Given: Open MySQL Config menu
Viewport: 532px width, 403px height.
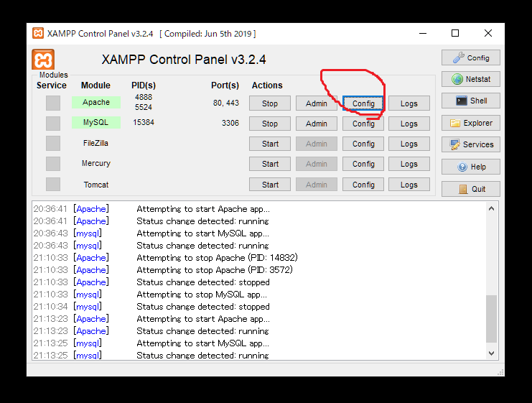Looking at the screenshot, I should click(x=363, y=124).
